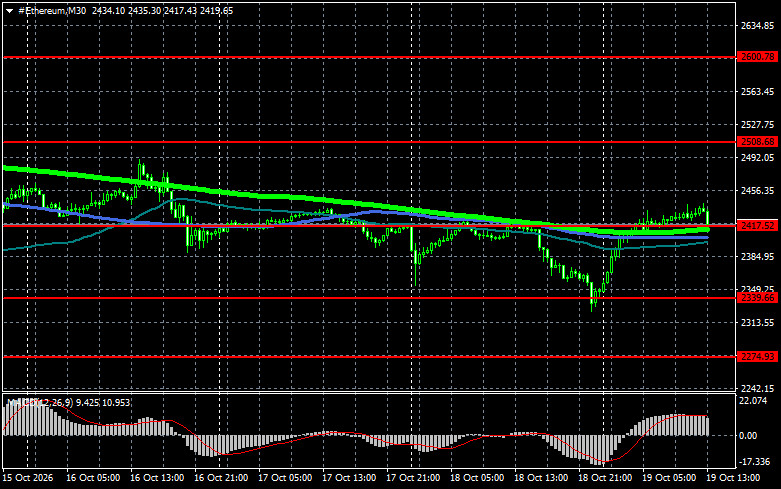
Task: Click the 2384.95 value on price scale
Action: pos(757,256)
